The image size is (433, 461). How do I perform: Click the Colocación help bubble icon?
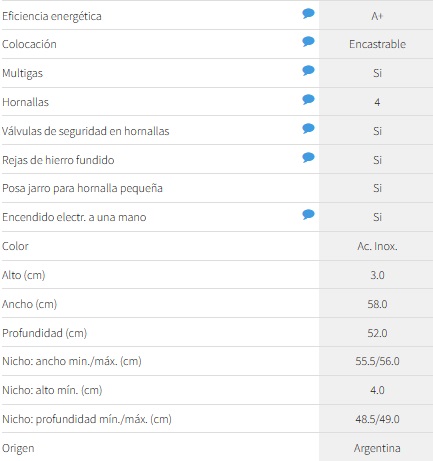pos(308,42)
